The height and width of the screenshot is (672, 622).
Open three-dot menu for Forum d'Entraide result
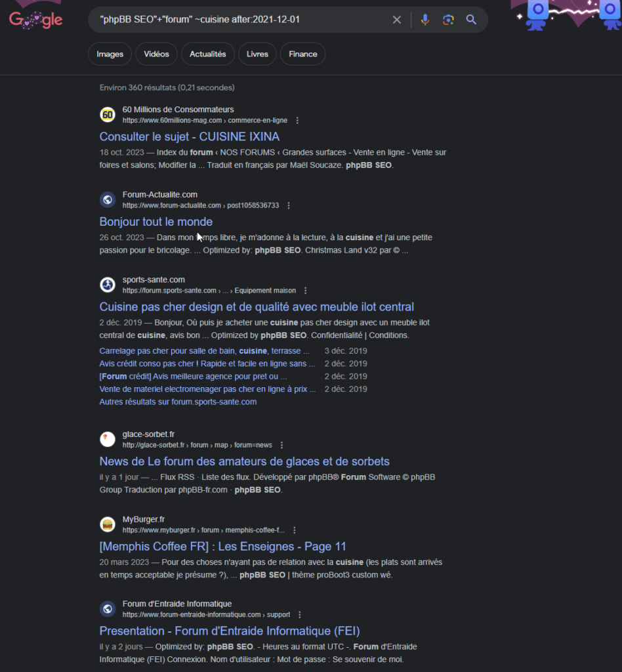(x=299, y=614)
